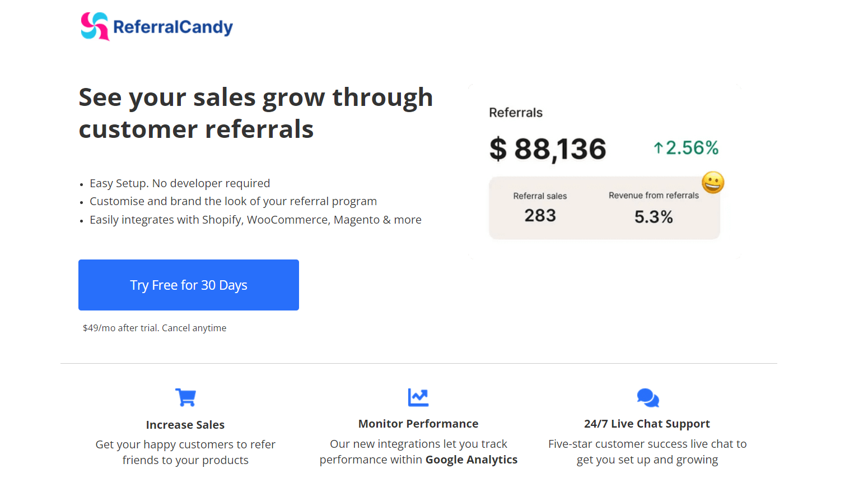Click the Monitor Performance heading
This screenshot has height=496, width=868.
(418, 424)
